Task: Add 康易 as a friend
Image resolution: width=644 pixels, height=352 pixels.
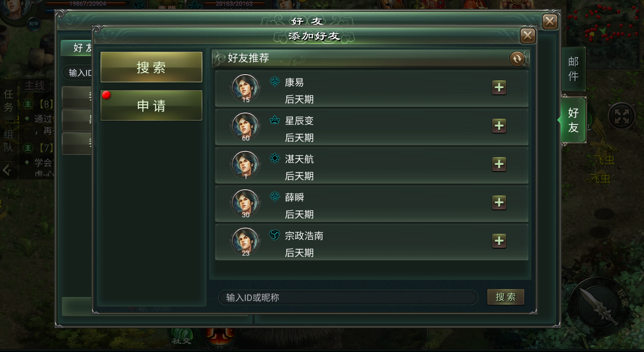Action: pos(499,88)
